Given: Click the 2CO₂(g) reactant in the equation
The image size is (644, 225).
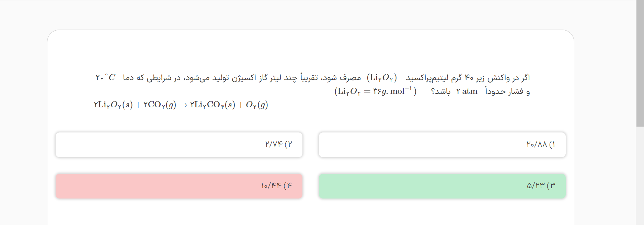Looking at the screenshot, I should (160, 105).
